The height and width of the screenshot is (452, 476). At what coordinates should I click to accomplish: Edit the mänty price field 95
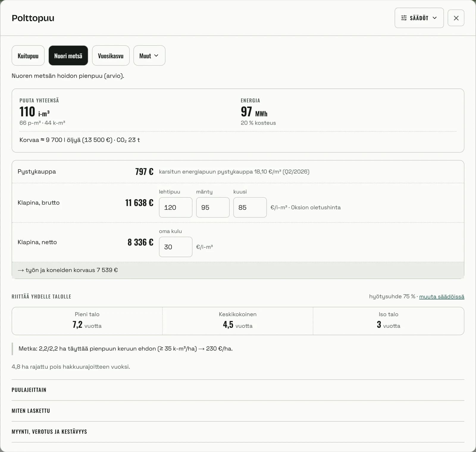[x=213, y=207]
